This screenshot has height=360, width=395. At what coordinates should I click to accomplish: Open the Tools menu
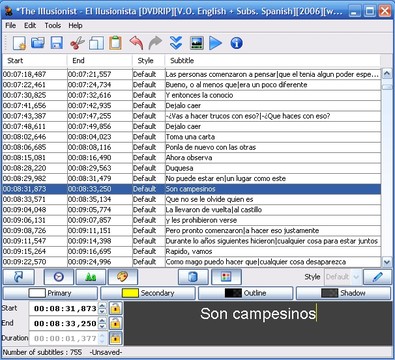(53, 25)
